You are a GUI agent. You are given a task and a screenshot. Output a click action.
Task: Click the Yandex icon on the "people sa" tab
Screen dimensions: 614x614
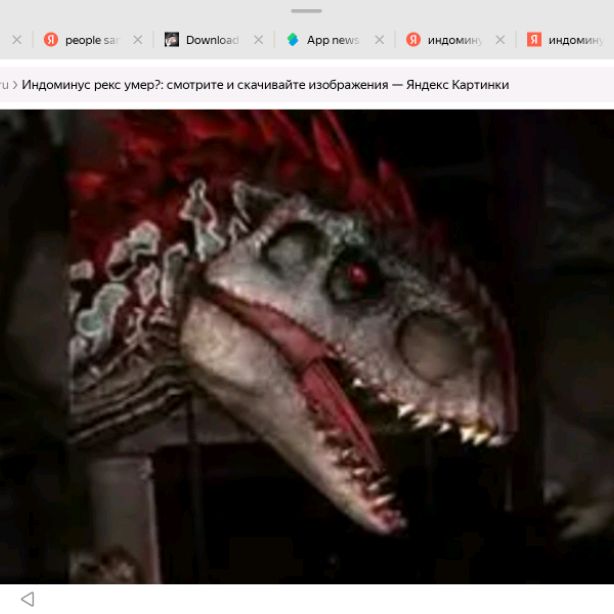51,40
